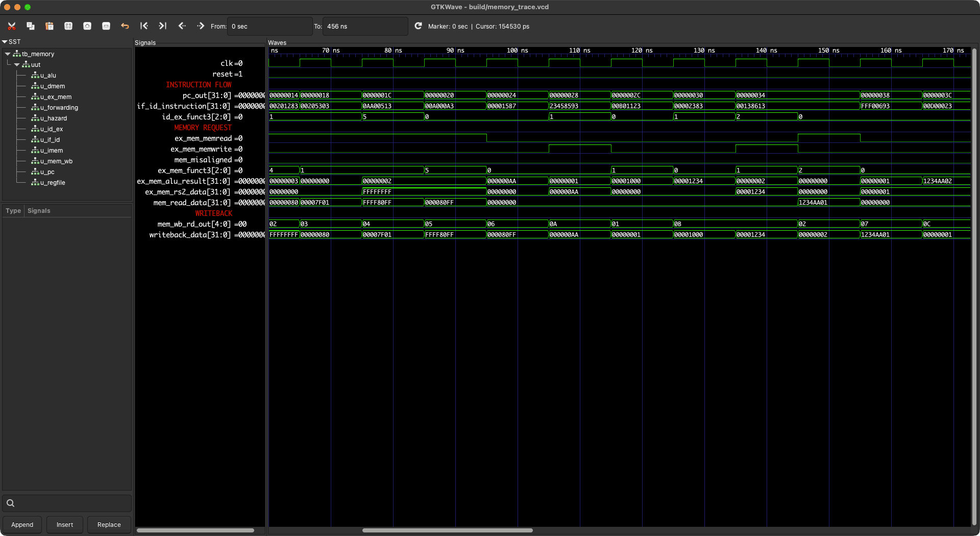
Task: Click the signals panel horizontal scrollbar
Action: pos(195,530)
